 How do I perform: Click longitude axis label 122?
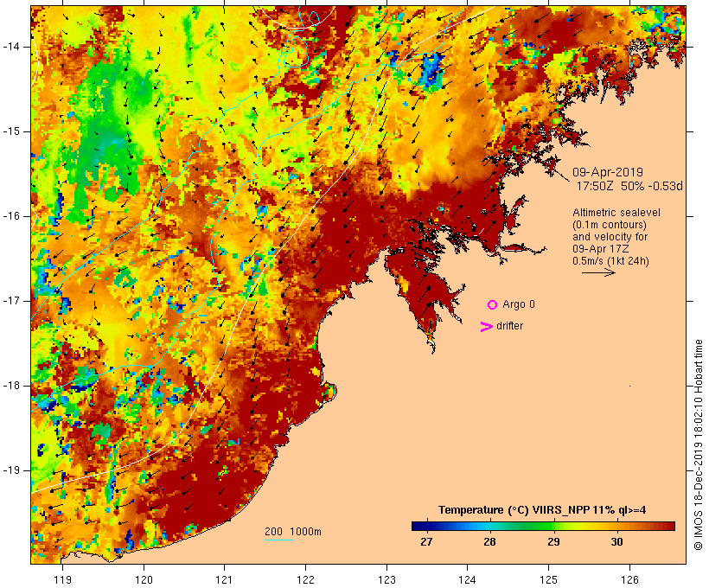[306, 580]
